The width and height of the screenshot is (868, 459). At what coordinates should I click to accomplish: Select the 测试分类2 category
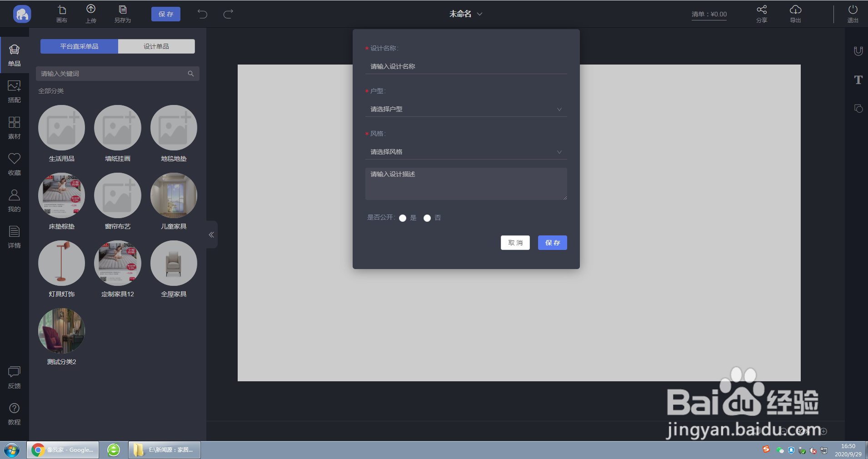62,337
